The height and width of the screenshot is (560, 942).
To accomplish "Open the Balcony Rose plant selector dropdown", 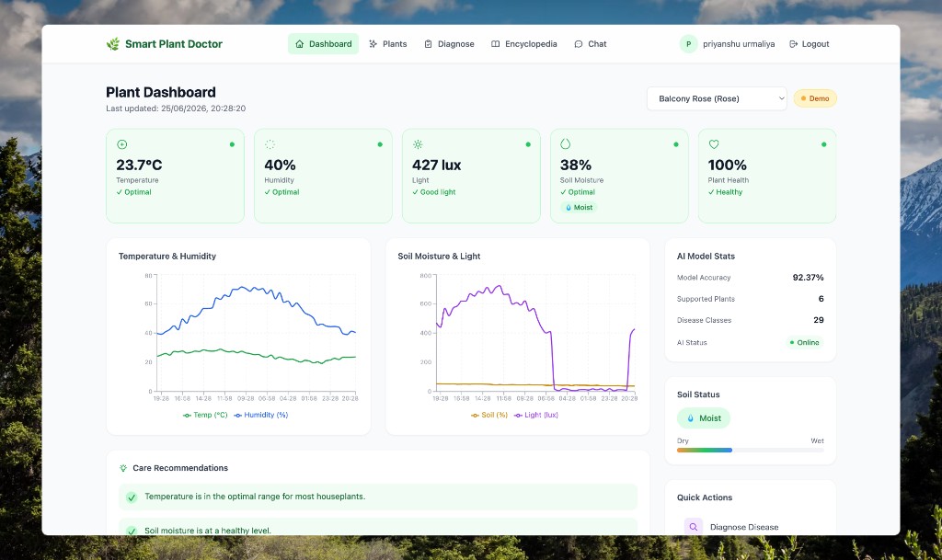I will [x=717, y=98].
